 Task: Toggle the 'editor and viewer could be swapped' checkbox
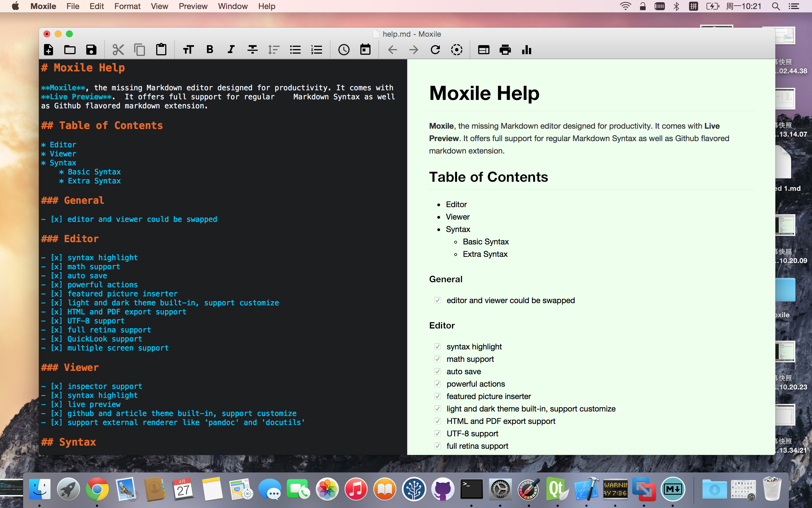point(438,300)
